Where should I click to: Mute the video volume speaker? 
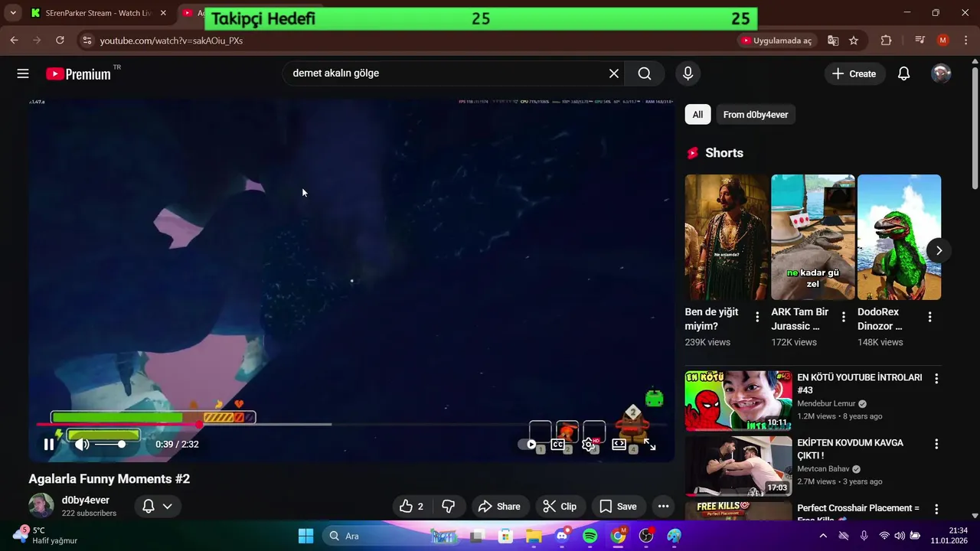coord(82,444)
